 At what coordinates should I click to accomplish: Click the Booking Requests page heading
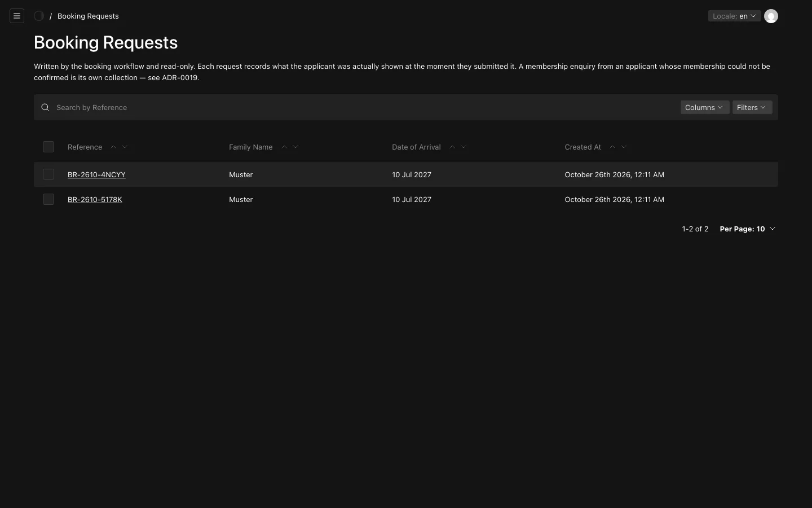[x=106, y=42]
